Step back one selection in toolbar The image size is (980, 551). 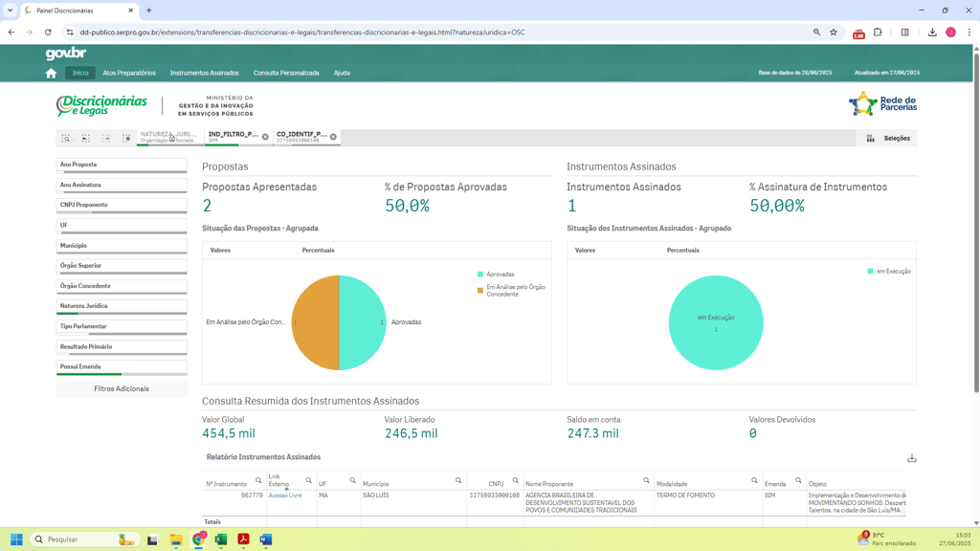86,139
